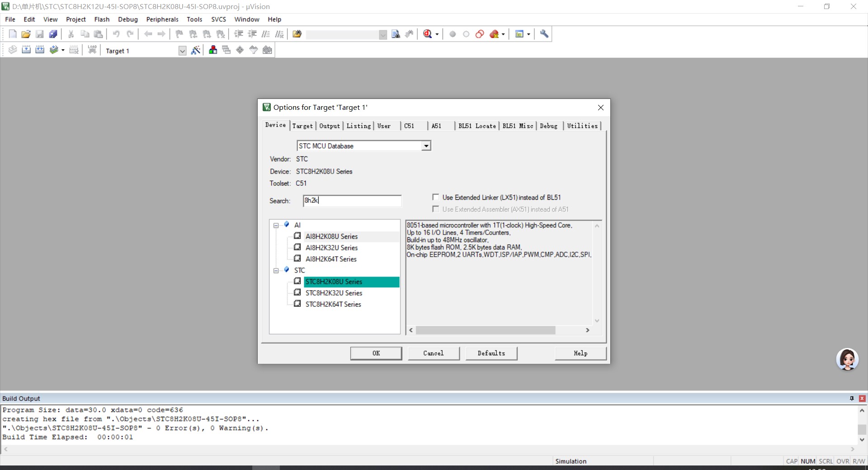
Task: Click the Kill all breakpoints icon
Action: 494,34
